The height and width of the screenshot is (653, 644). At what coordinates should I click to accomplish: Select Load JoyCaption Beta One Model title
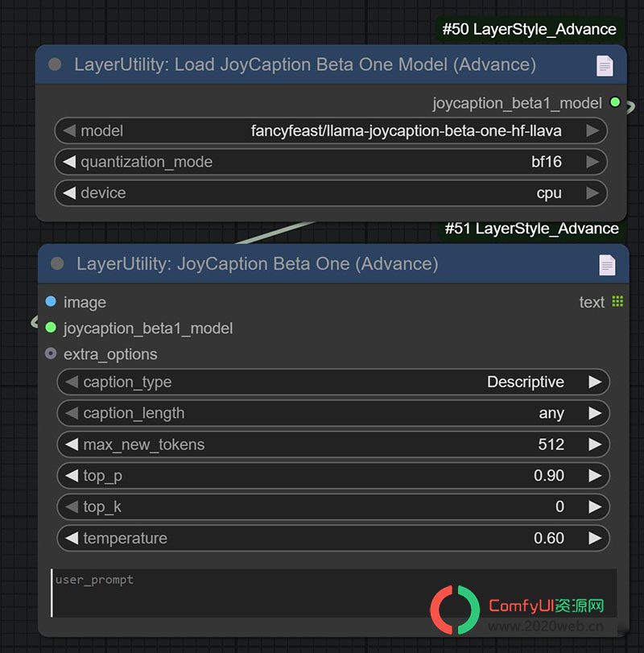(305, 65)
